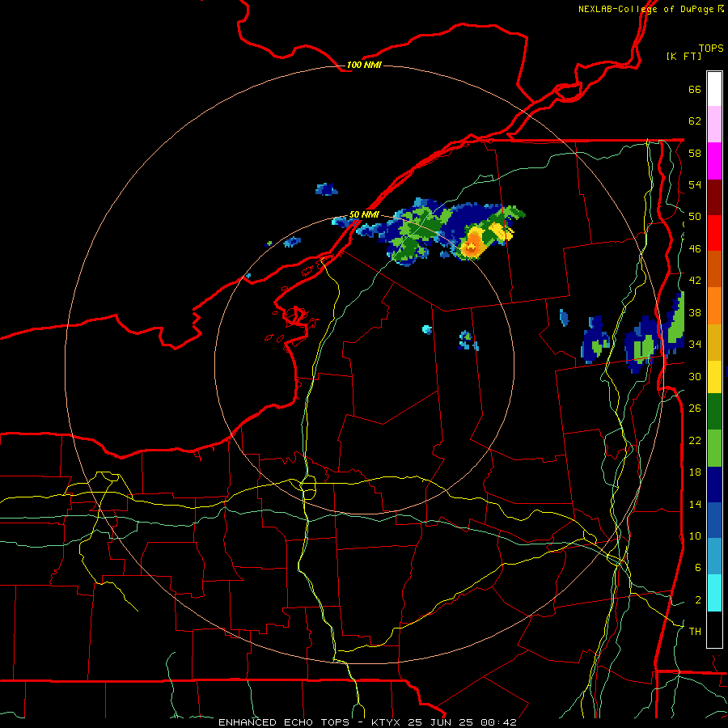Click the "00:42" timestamp
The image size is (728, 728).
click(x=499, y=722)
